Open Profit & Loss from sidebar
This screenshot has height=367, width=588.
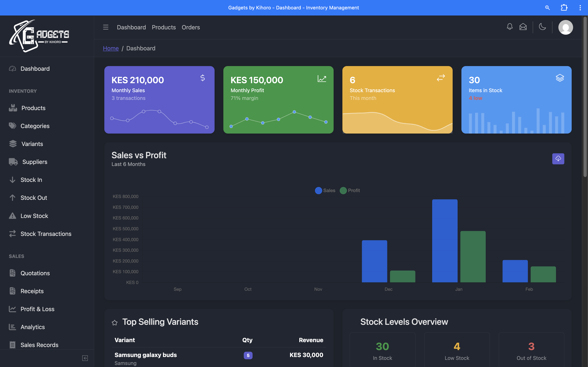click(37, 309)
